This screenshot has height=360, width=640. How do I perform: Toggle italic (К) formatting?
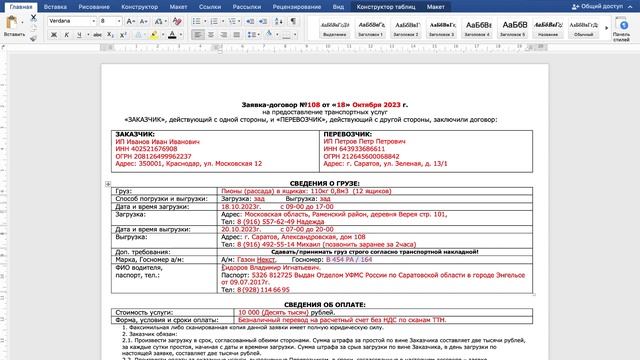pyautogui.click(x=67, y=35)
